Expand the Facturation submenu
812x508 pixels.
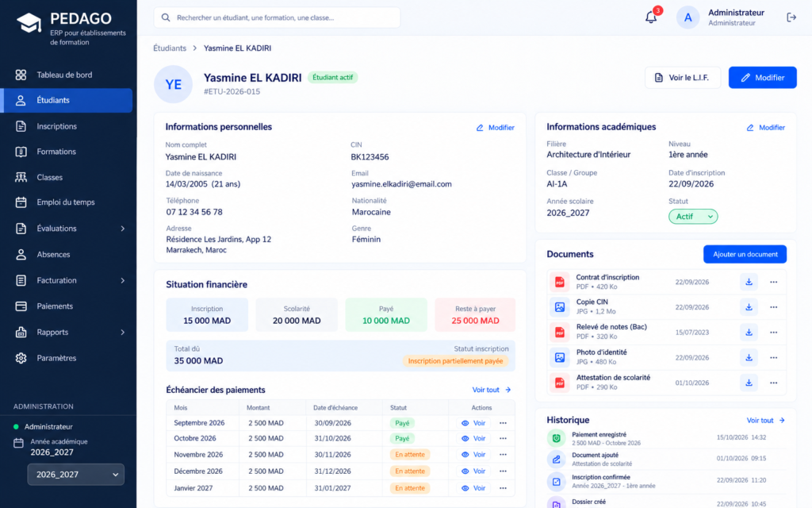coord(123,280)
